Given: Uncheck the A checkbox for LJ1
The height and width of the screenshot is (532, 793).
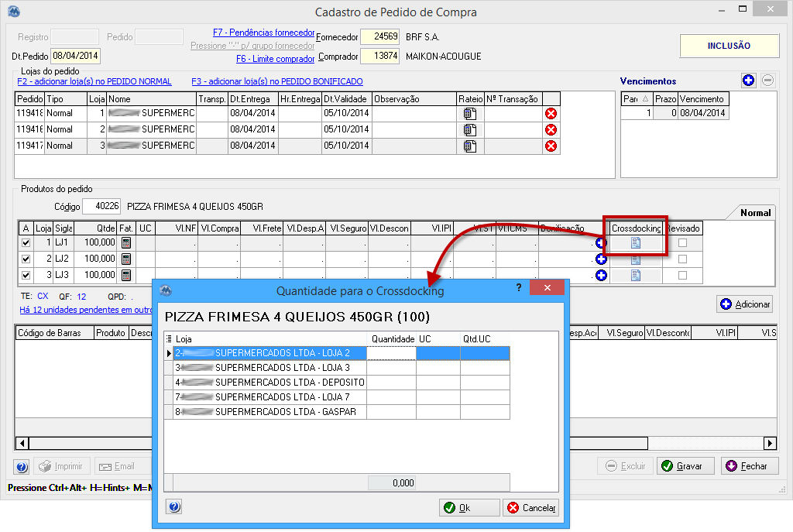Looking at the screenshot, I should pyautogui.click(x=26, y=242).
